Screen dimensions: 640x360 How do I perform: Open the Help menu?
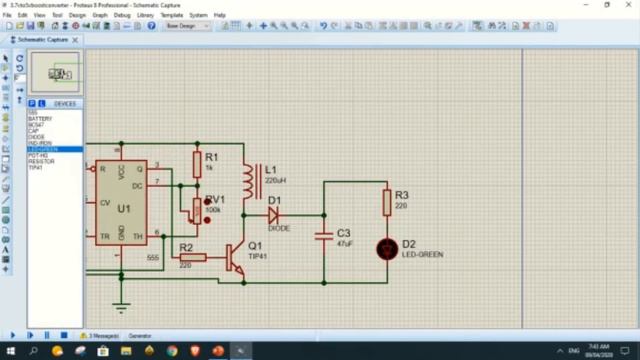coord(220,15)
